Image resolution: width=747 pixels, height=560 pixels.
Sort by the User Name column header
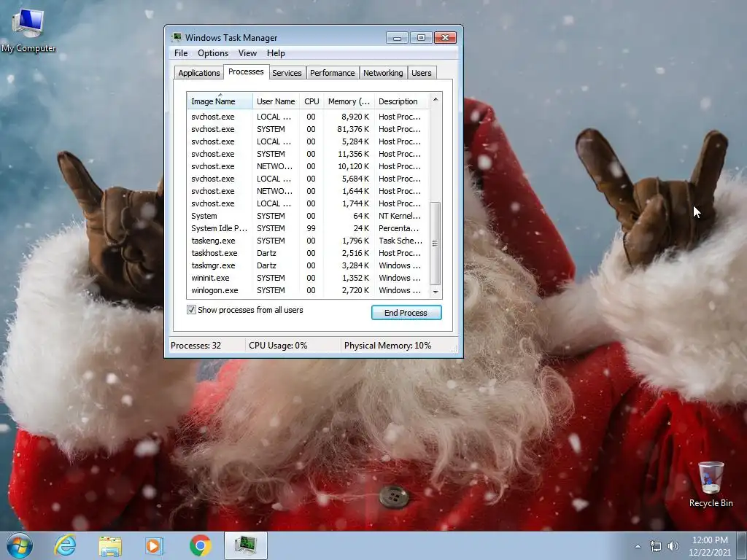tap(276, 101)
